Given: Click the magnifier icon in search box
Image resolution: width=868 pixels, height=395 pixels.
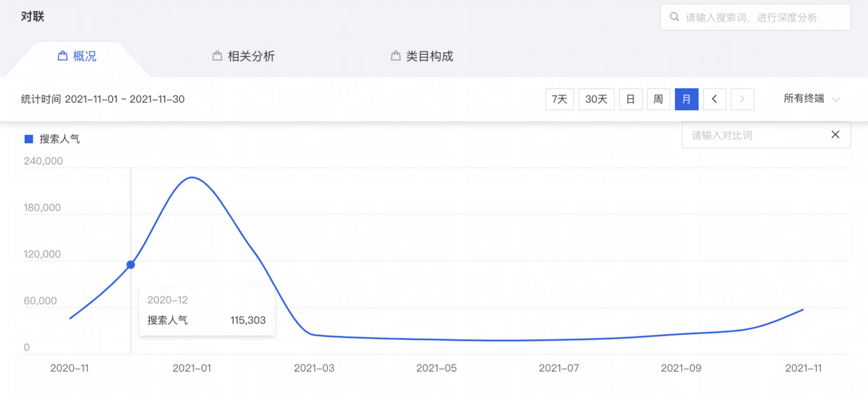Looking at the screenshot, I should pyautogui.click(x=674, y=17).
